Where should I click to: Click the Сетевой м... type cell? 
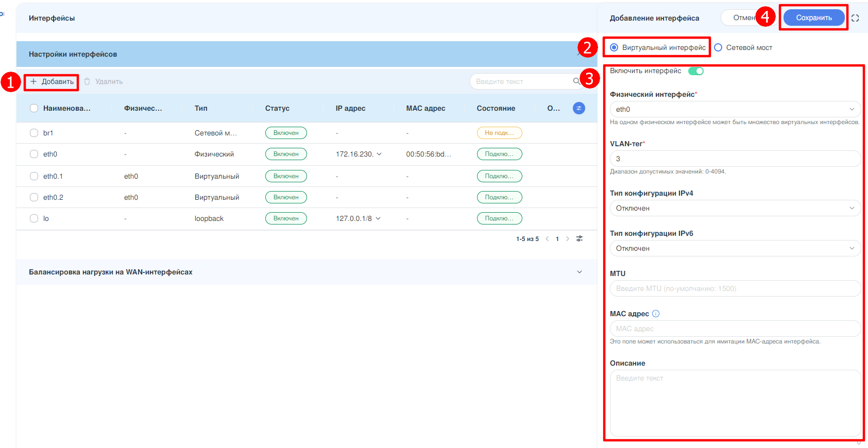coord(216,133)
